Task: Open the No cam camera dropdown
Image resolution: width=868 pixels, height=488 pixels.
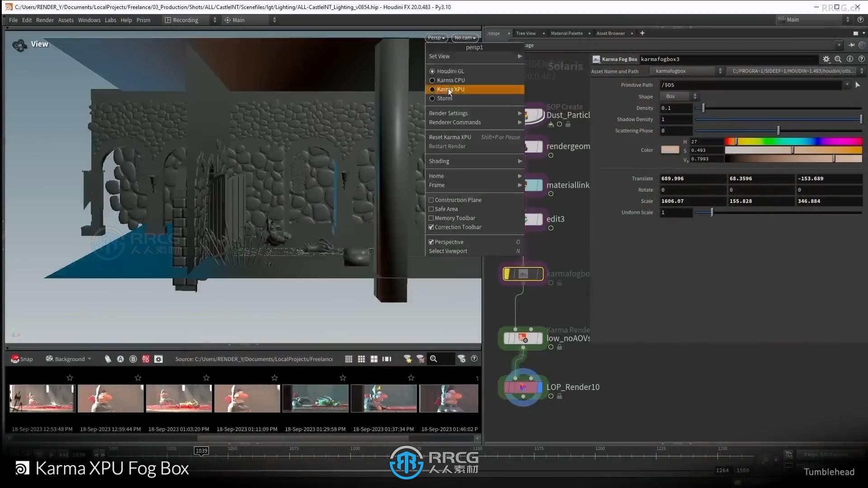Action: pyautogui.click(x=465, y=38)
